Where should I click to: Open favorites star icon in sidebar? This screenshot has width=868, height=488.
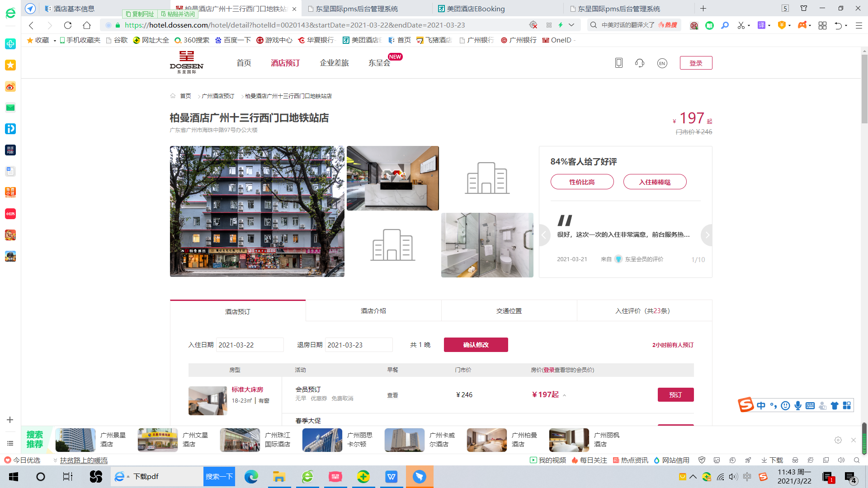click(x=10, y=65)
